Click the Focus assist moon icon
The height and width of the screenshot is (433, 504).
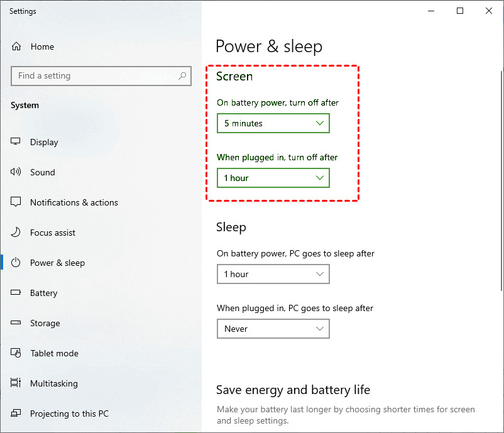[16, 232]
